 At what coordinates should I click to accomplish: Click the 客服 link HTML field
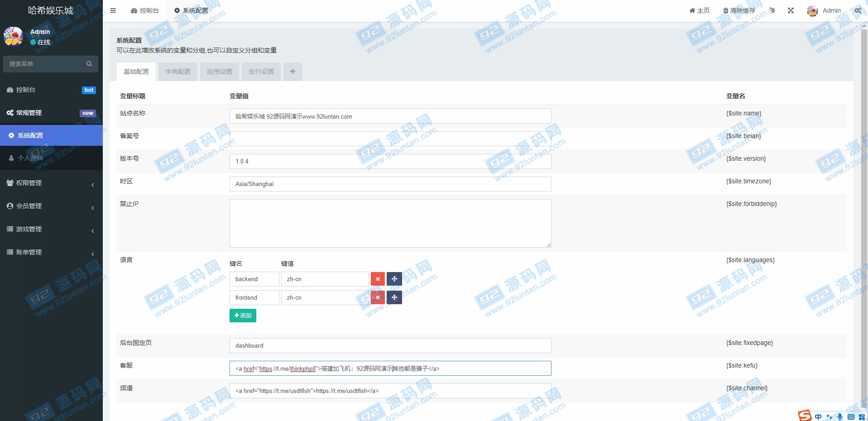tap(390, 368)
